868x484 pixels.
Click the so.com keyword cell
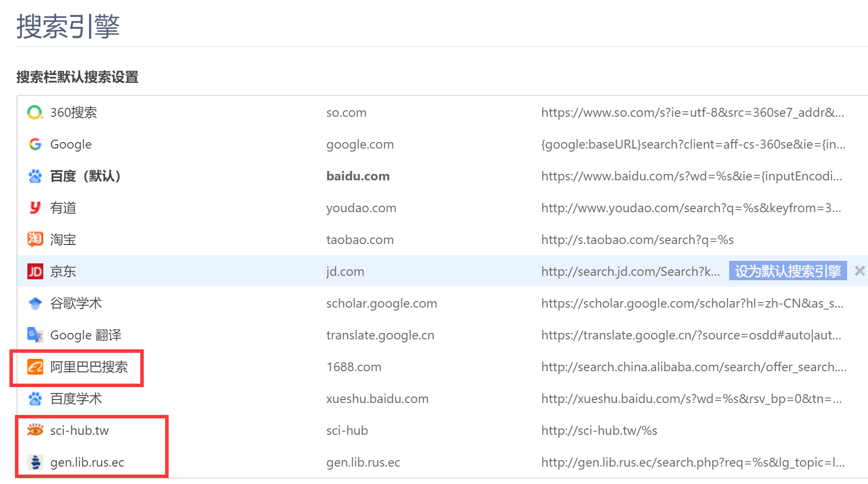pyautogui.click(x=346, y=113)
